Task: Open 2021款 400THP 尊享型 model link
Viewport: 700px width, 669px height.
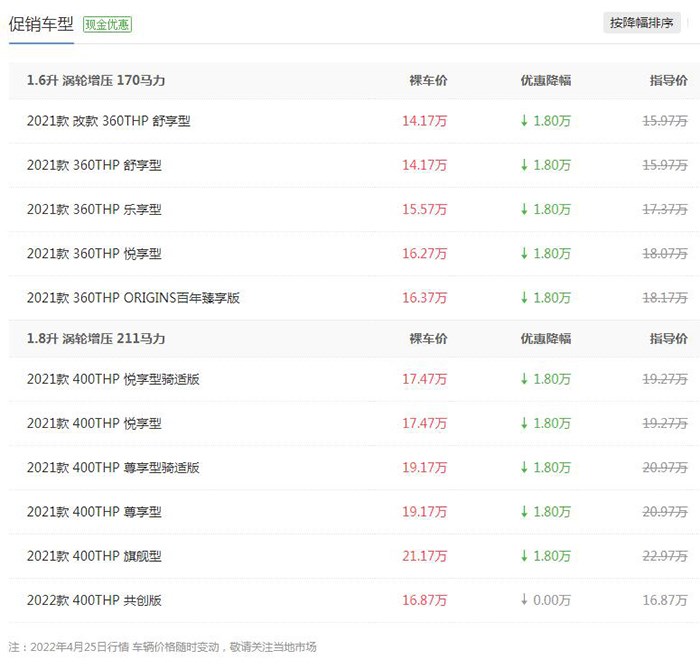Action: [94, 511]
